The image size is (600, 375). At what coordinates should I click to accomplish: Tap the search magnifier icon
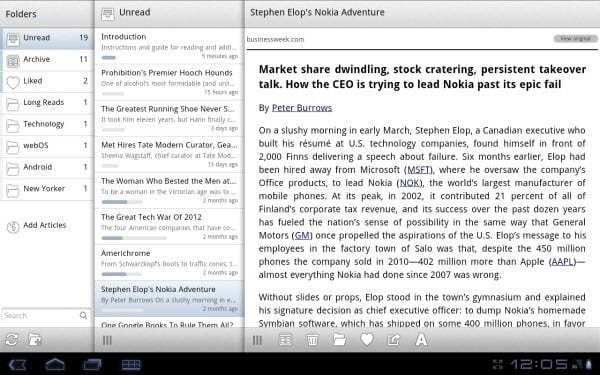[83, 315]
